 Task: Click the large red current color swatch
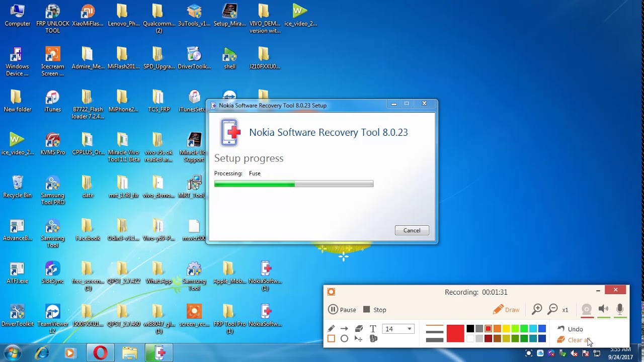tap(455, 334)
